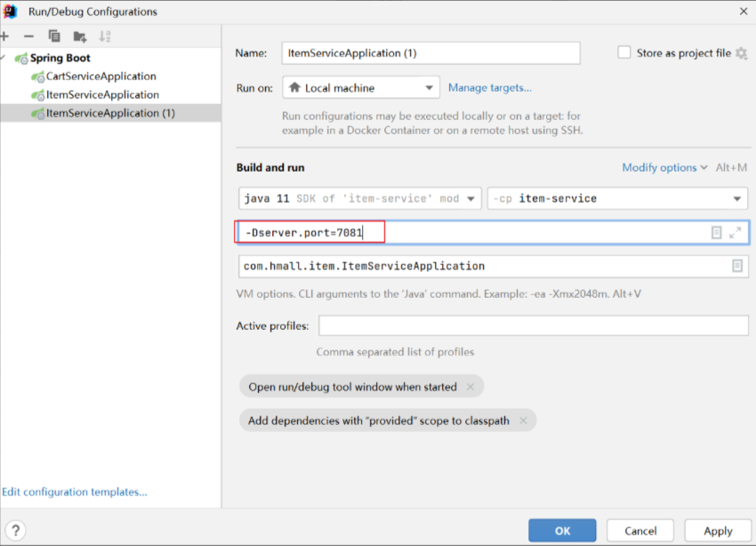Browse for main class using list icon
756x546 pixels.
pos(736,266)
